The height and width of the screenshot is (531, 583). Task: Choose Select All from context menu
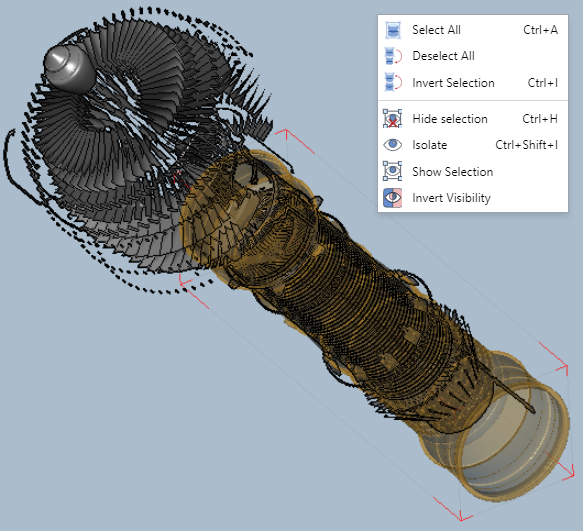(473, 30)
